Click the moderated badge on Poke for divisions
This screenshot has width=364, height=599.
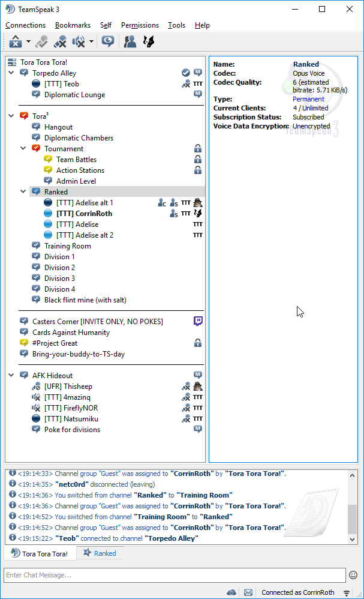(198, 429)
